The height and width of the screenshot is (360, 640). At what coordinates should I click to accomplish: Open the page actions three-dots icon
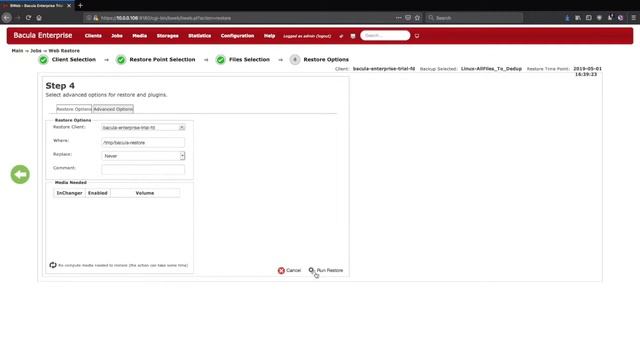coord(398,18)
